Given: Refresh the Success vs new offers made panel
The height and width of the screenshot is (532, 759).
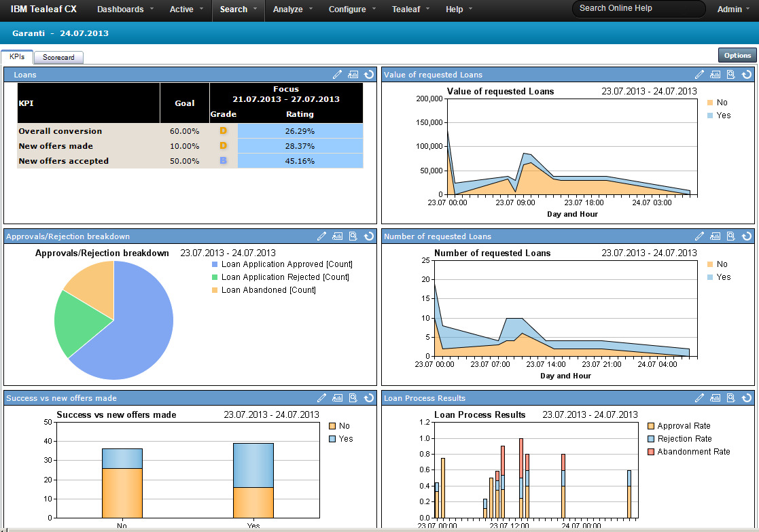Looking at the screenshot, I should (x=369, y=398).
